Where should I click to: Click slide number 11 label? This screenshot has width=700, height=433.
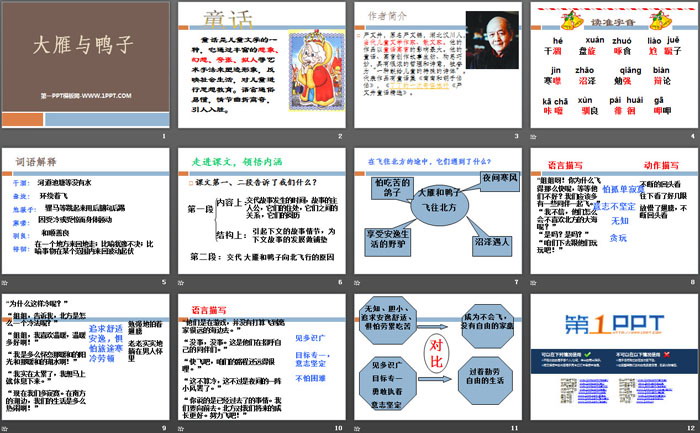tap(515, 428)
